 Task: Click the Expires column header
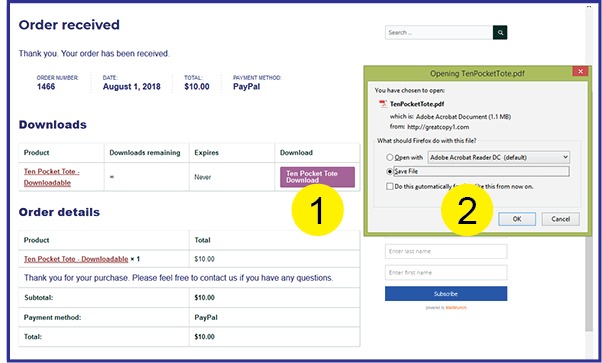point(206,152)
